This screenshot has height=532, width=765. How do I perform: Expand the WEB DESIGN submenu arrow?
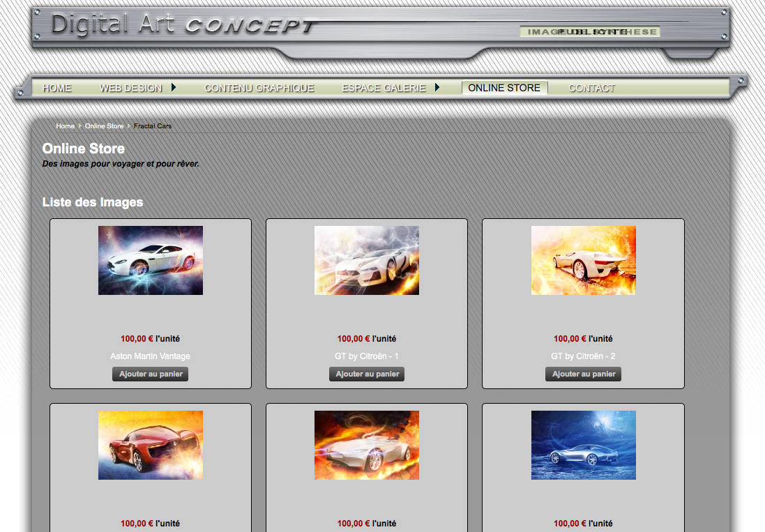(173, 88)
